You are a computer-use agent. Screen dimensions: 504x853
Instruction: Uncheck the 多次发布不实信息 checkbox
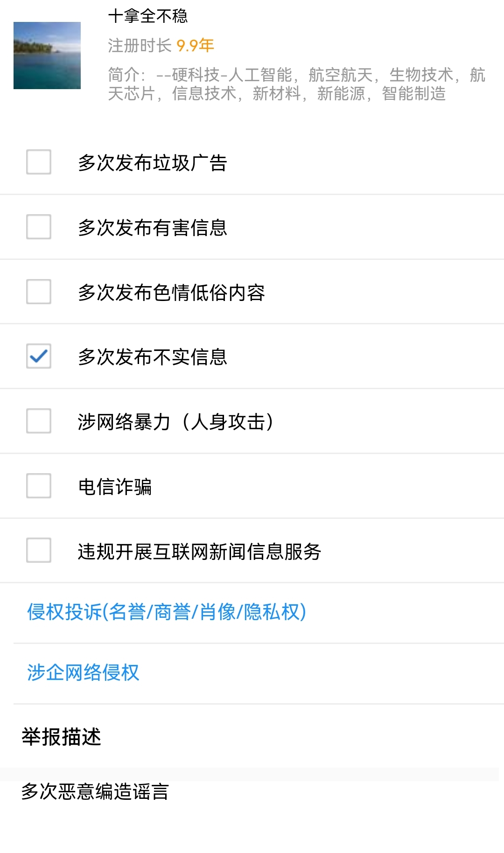[39, 356]
